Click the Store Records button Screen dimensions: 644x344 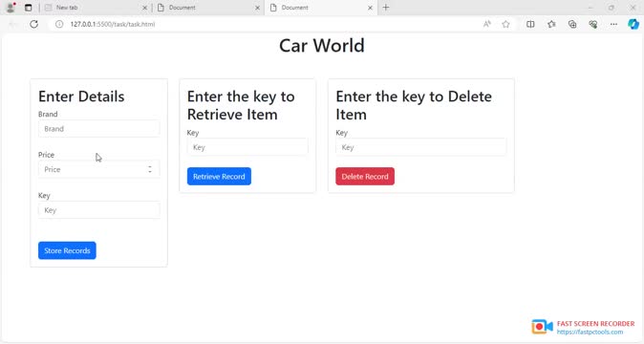coord(67,250)
